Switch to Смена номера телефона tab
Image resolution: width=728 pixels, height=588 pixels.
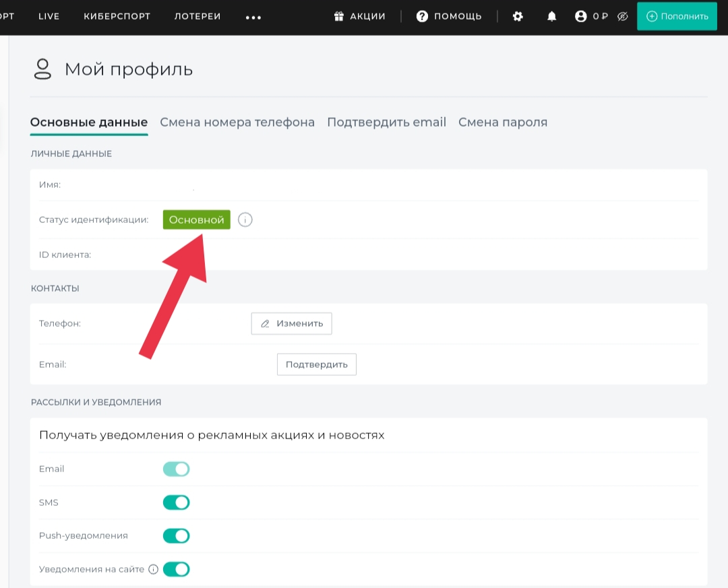point(237,122)
